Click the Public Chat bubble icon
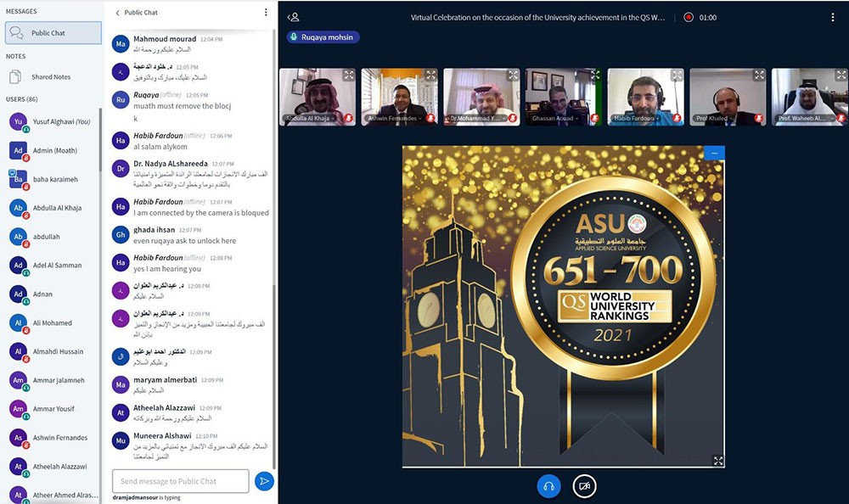 click(16, 33)
